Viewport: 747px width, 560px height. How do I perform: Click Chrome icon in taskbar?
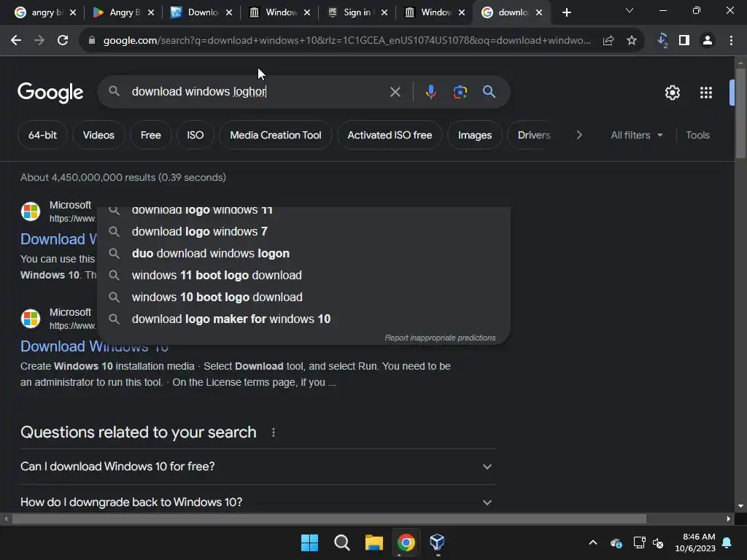tap(406, 542)
